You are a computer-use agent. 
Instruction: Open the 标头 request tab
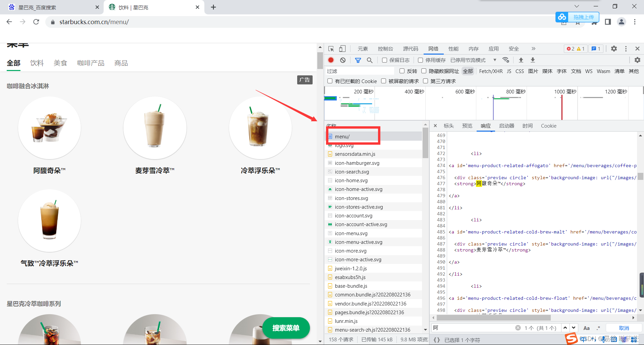(449, 126)
